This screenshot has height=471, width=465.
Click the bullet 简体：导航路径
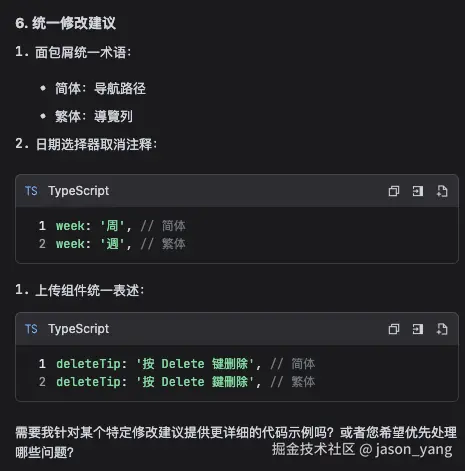(100, 88)
